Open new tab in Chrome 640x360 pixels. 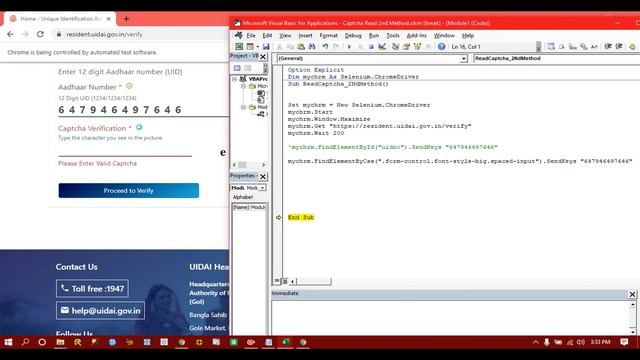tap(126, 19)
